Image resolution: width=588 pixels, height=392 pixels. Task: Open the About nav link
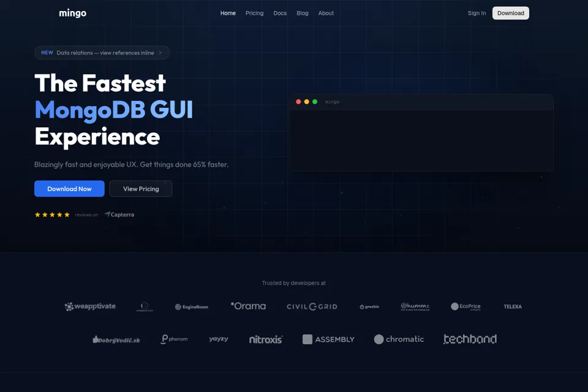pyautogui.click(x=326, y=13)
